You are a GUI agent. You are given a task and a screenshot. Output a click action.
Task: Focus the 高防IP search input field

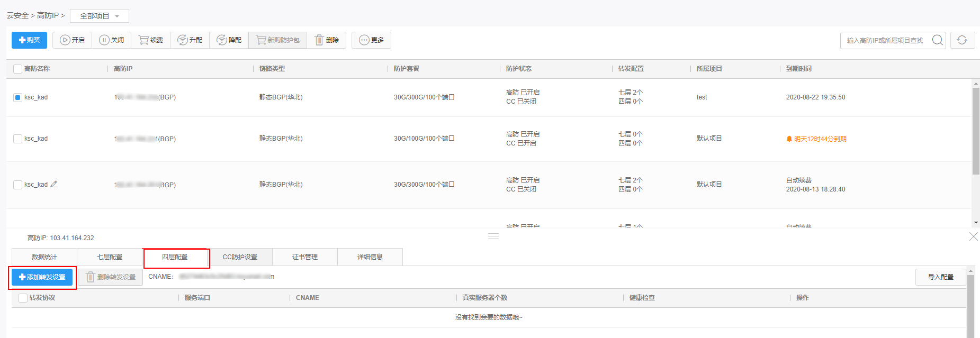point(884,41)
